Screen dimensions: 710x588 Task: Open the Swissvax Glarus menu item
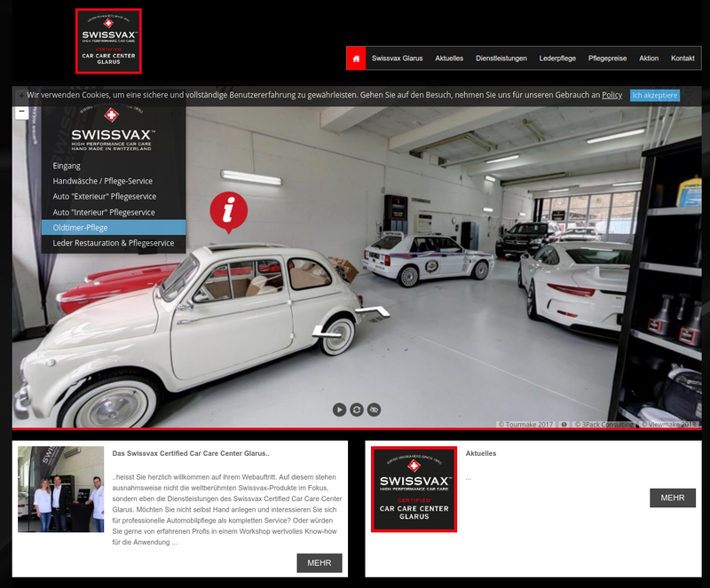(397, 59)
